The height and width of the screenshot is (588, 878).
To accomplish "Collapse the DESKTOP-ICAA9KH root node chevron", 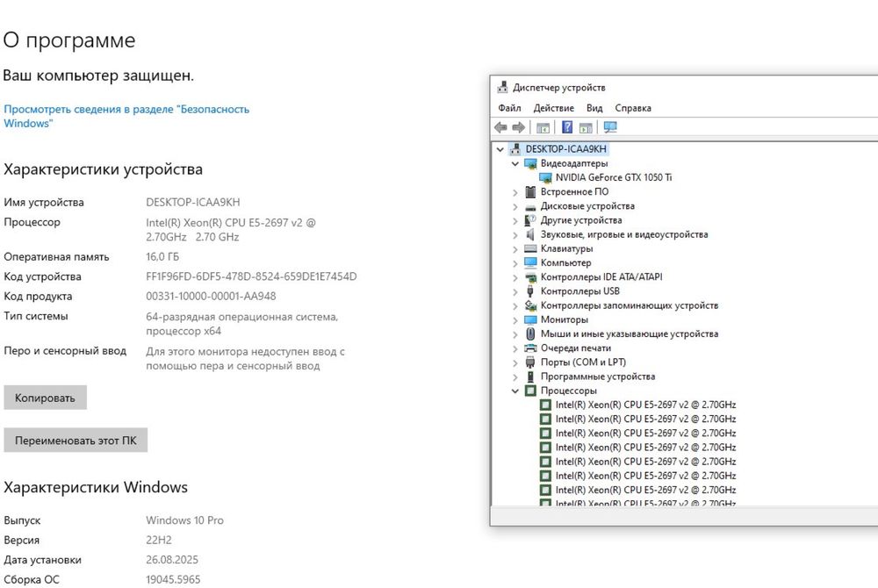I will click(x=500, y=149).
